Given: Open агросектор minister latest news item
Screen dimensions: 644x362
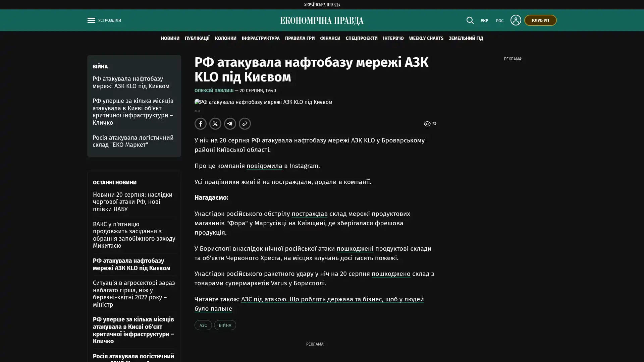Looking at the screenshot, I should (134, 294).
